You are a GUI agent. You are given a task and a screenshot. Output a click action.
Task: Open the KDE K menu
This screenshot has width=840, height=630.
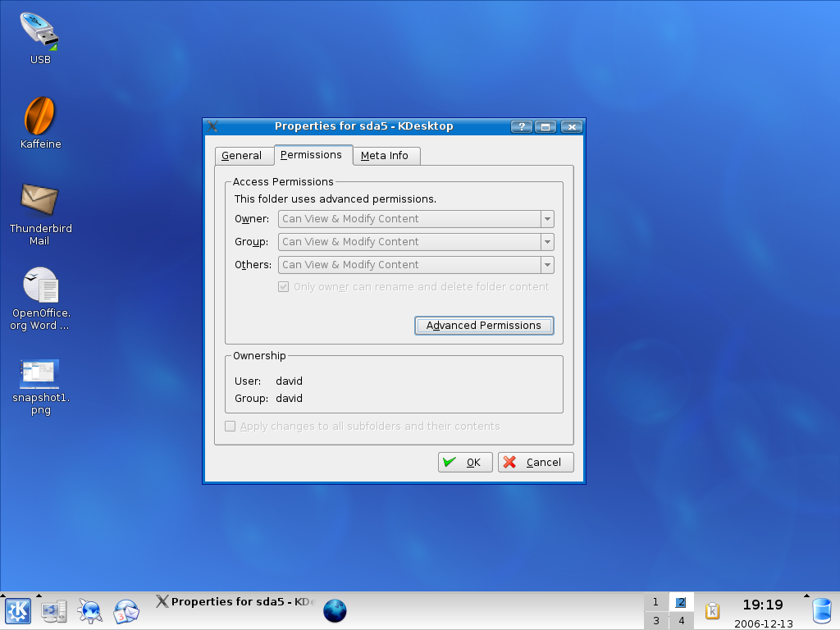point(18,611)
